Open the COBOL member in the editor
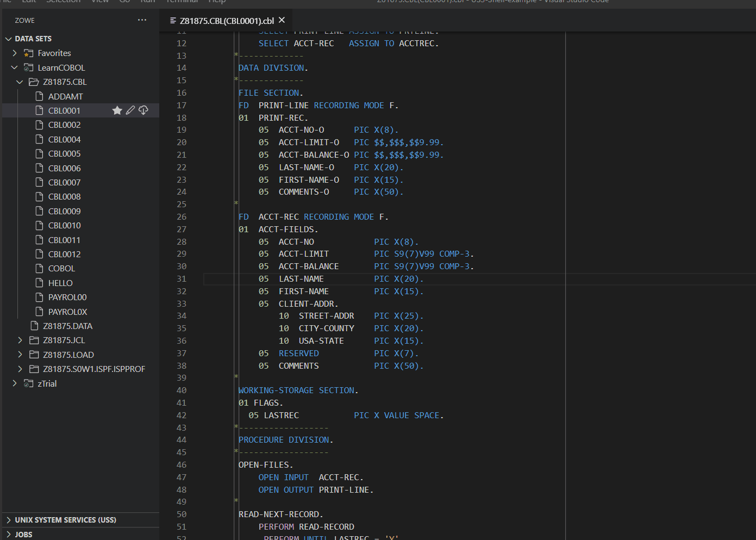This screenshot has height=540, width=756. point(61,268)
